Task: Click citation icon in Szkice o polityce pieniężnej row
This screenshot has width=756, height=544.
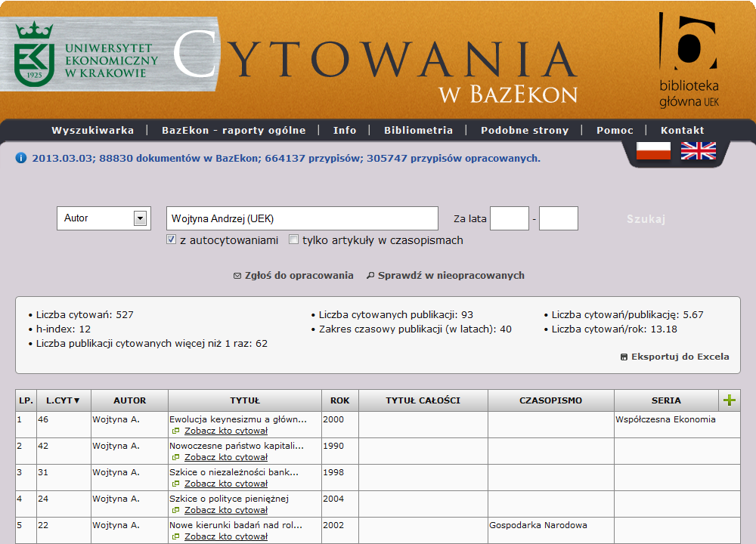Action: (176, 510)
